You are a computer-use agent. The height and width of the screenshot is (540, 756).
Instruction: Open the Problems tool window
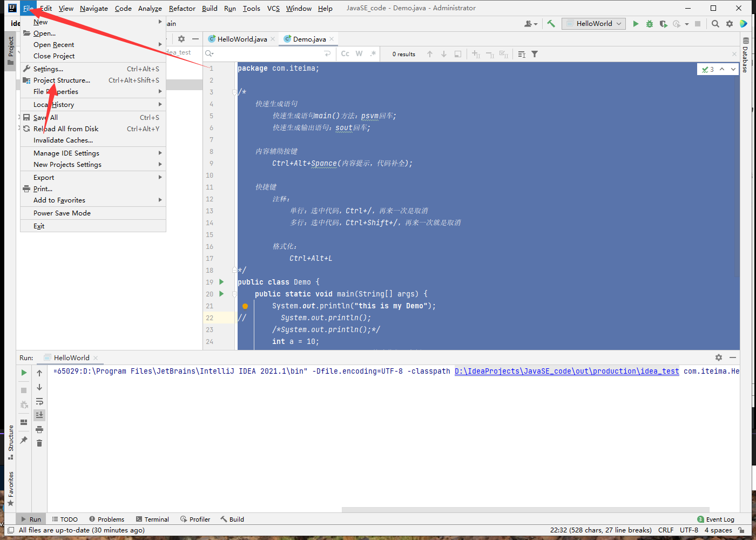click(107, 519)
